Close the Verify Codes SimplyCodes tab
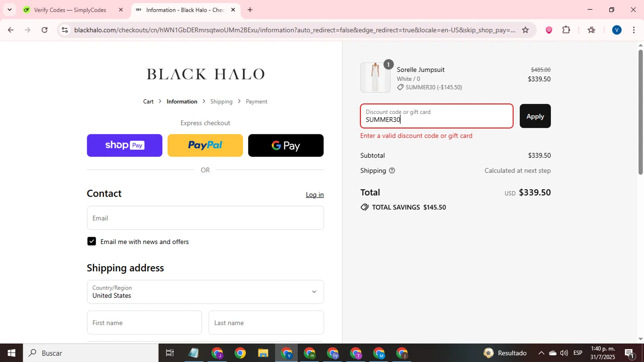 click(121, 10)
